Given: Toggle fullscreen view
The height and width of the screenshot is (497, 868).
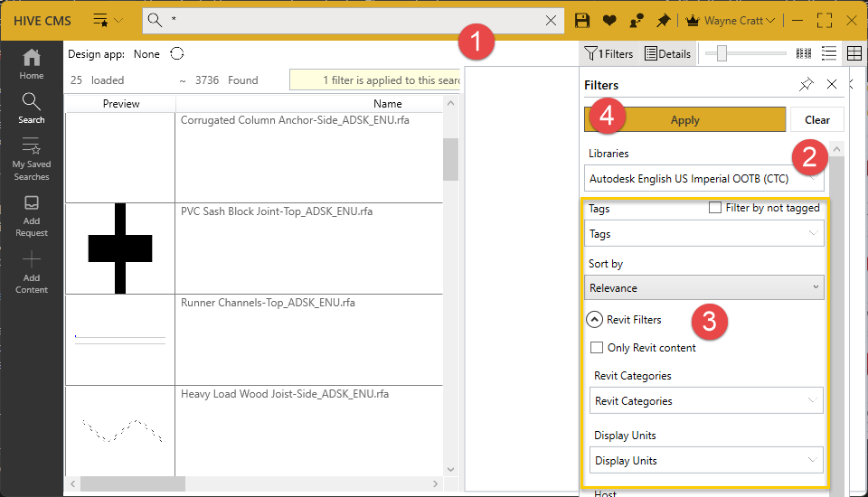Looking at the screenshot, I should [825, 21].
